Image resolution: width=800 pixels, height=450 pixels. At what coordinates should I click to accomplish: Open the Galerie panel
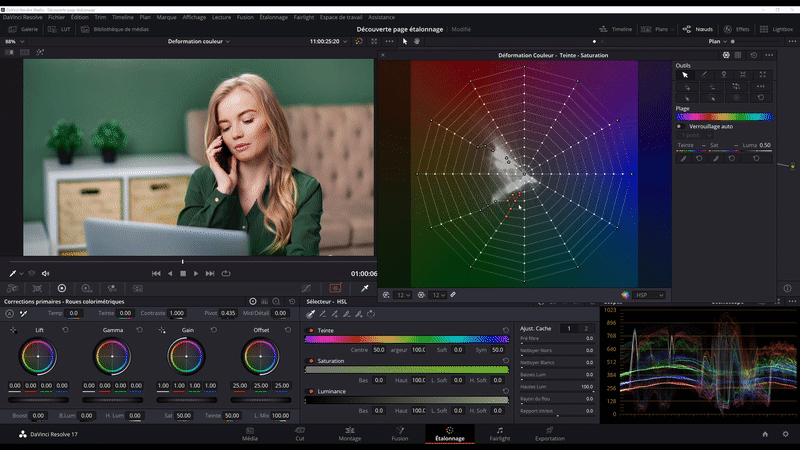[x=23, y=30]
